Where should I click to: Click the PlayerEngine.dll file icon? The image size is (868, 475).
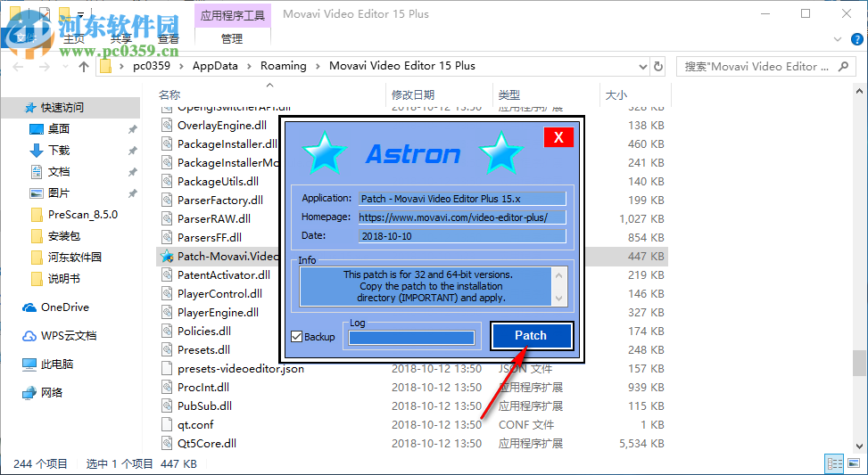[167, 313]
